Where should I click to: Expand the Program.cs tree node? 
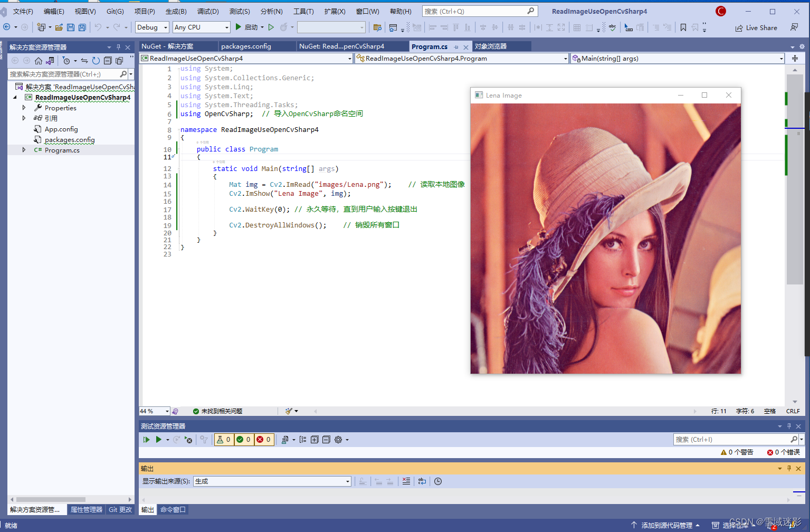point(24,150)
